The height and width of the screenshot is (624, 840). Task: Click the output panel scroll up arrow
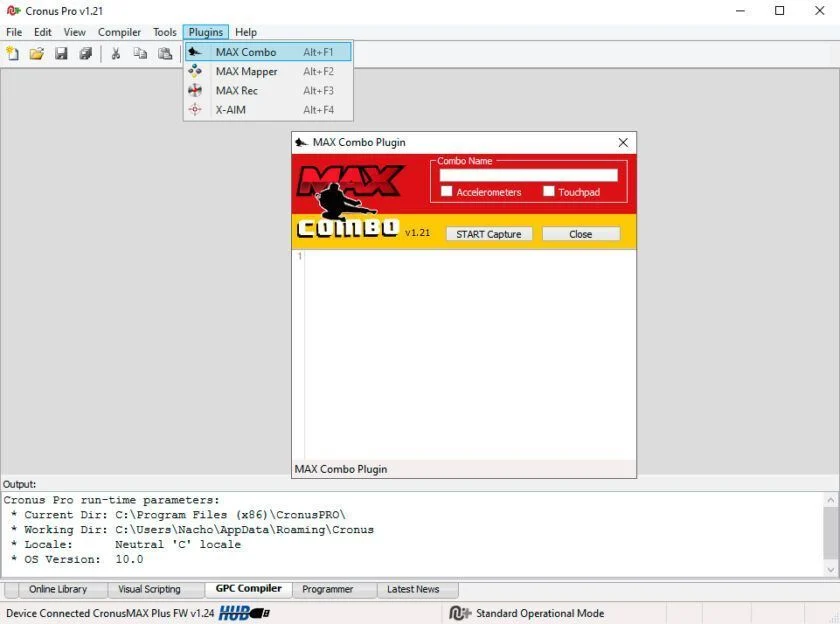tap(830, 500)
